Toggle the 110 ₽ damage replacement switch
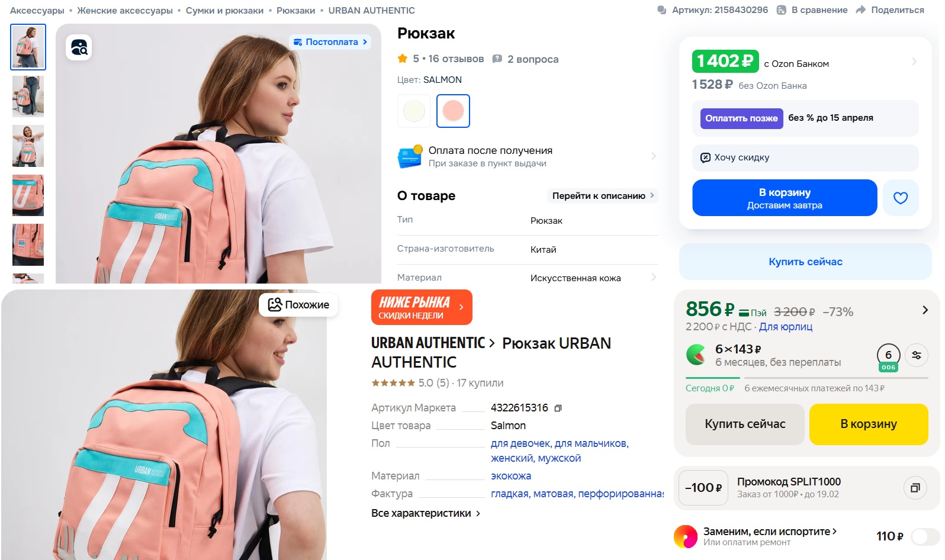The image size is (945, 560). (925, 537)
